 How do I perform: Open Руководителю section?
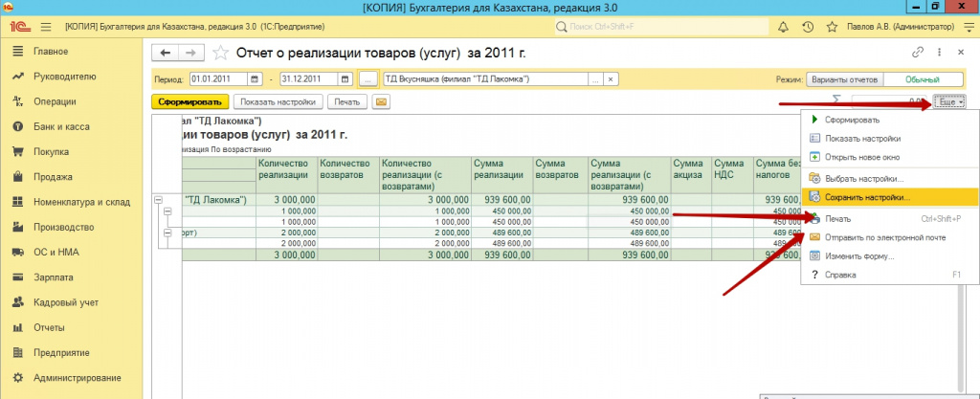coord(71,77)
